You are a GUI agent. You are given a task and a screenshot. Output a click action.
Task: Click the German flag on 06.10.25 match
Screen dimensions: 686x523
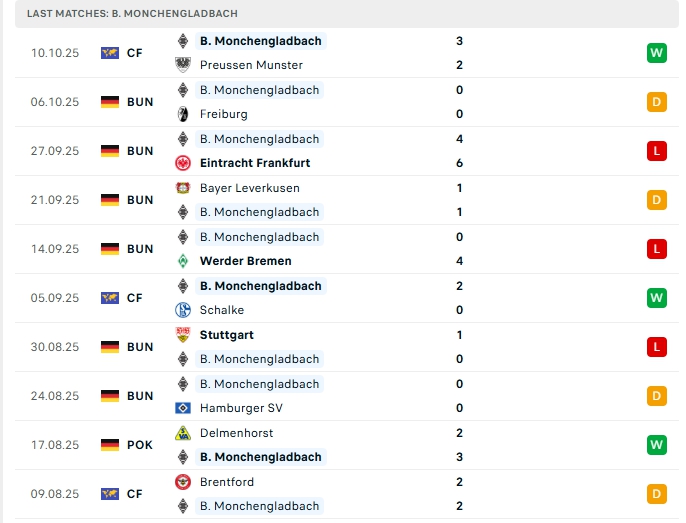pyautogui.click(x=110, y=102)
